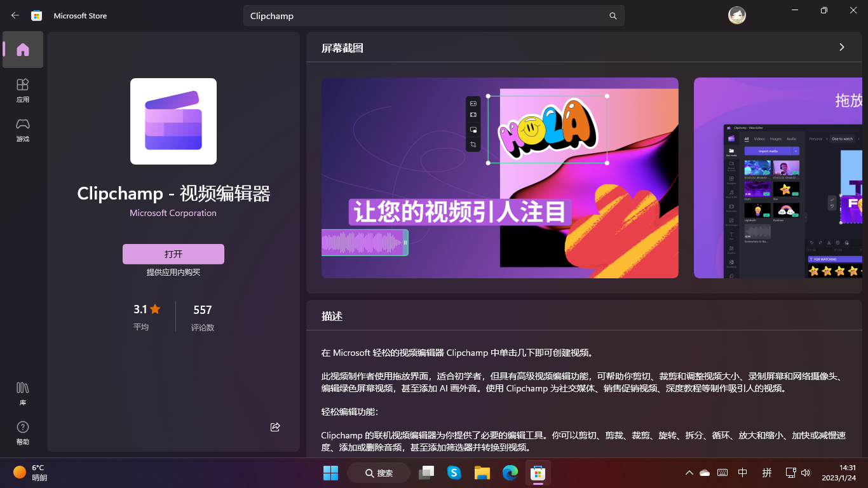Launch Skype from the taskbar
Viewport: 868px width, 488px height.
(454, 473)
